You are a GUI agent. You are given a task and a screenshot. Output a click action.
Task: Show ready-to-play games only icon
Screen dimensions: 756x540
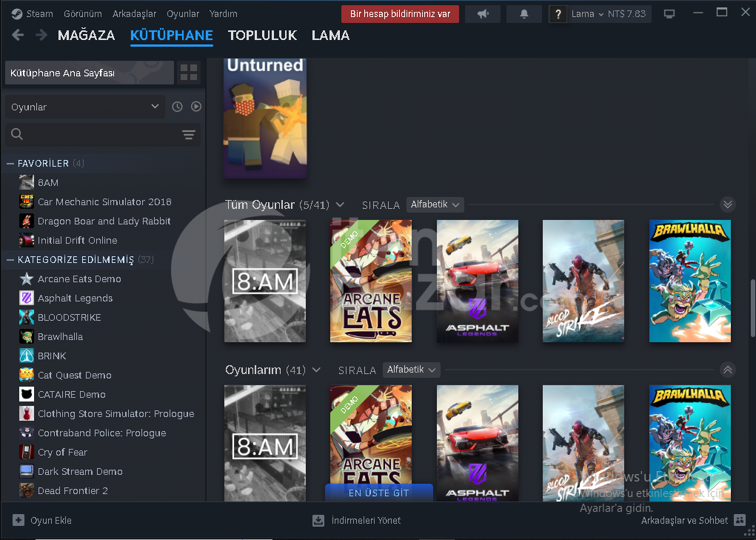(x=195, y=107)
